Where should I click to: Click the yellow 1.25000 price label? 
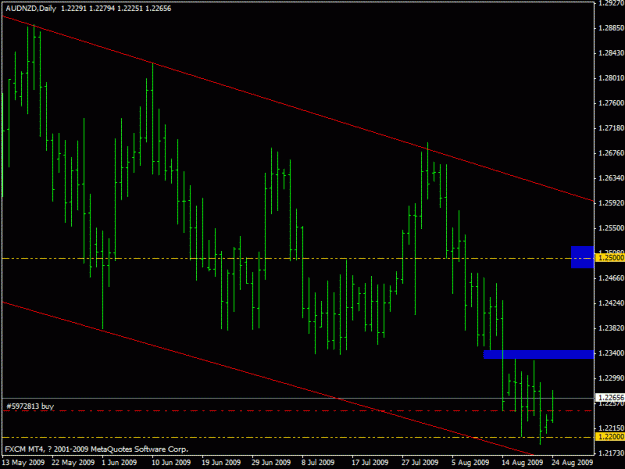tap(610, 258)
